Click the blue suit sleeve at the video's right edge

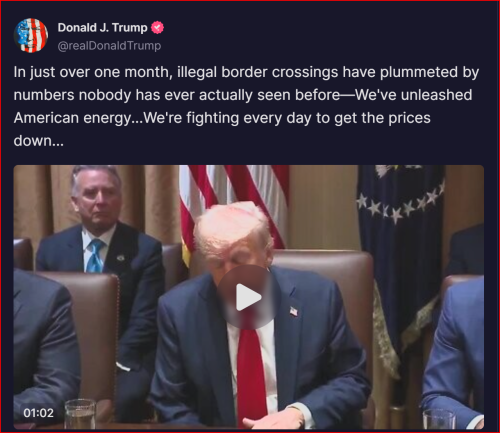455,350
